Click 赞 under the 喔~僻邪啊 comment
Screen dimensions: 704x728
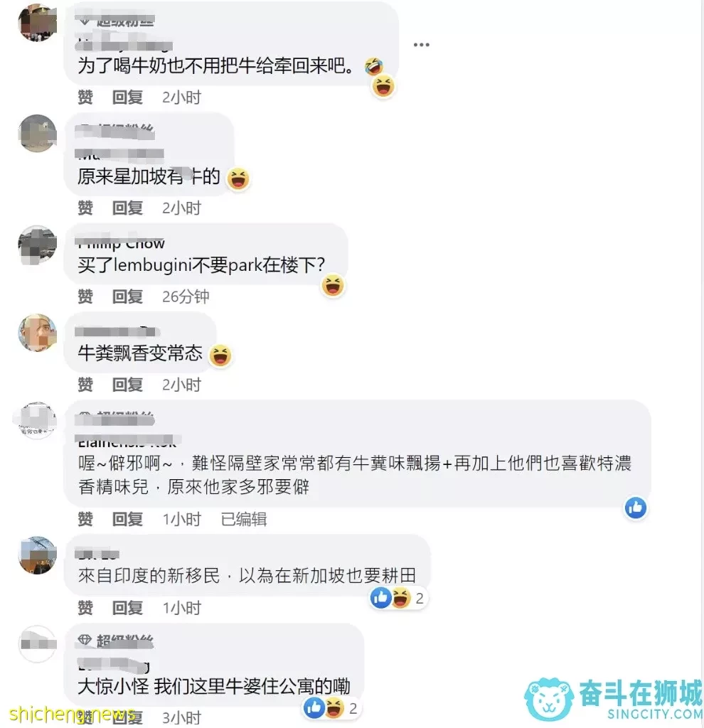coord(85,519)
